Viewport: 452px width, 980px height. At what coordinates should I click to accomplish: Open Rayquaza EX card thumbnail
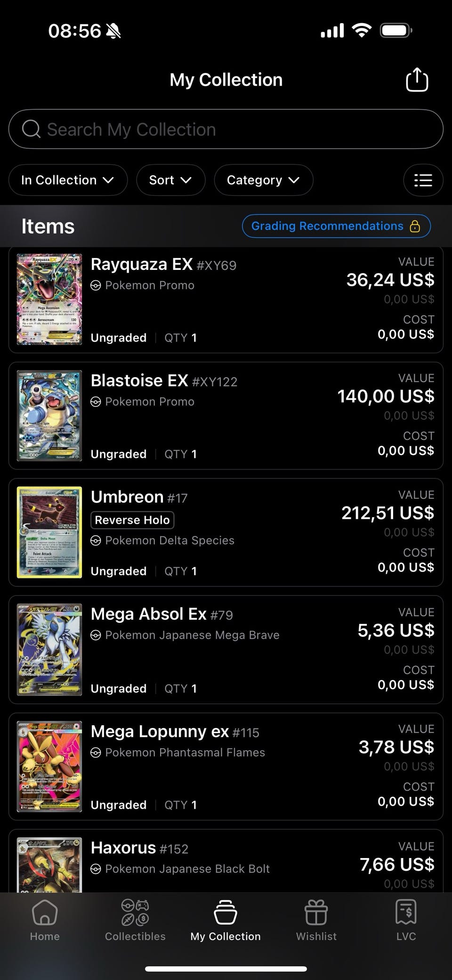(49, 300)
